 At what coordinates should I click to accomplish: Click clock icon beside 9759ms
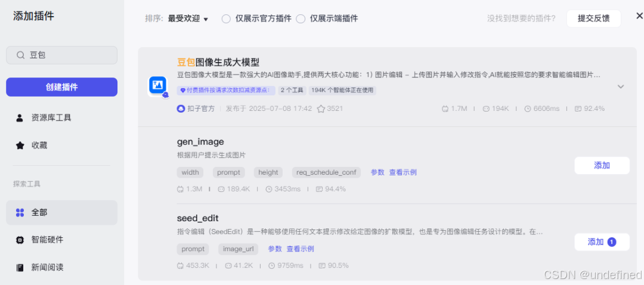click(271, 266)
